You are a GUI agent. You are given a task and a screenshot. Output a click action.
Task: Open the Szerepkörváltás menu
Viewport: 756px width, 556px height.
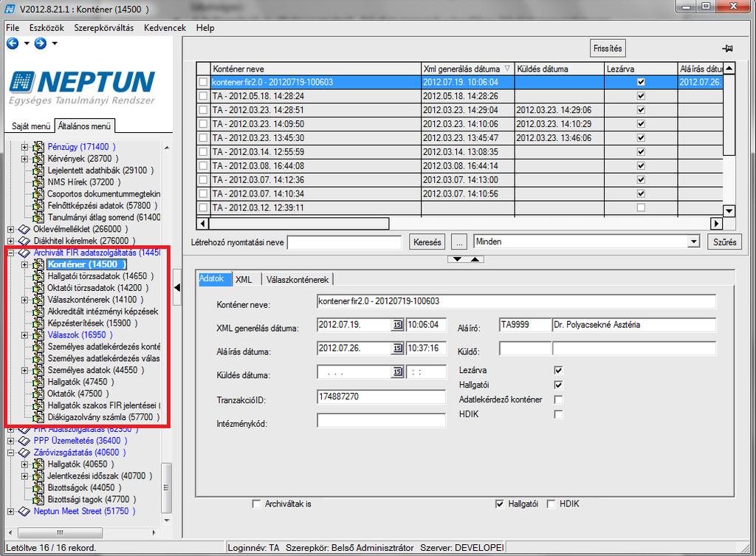(103, 27)
